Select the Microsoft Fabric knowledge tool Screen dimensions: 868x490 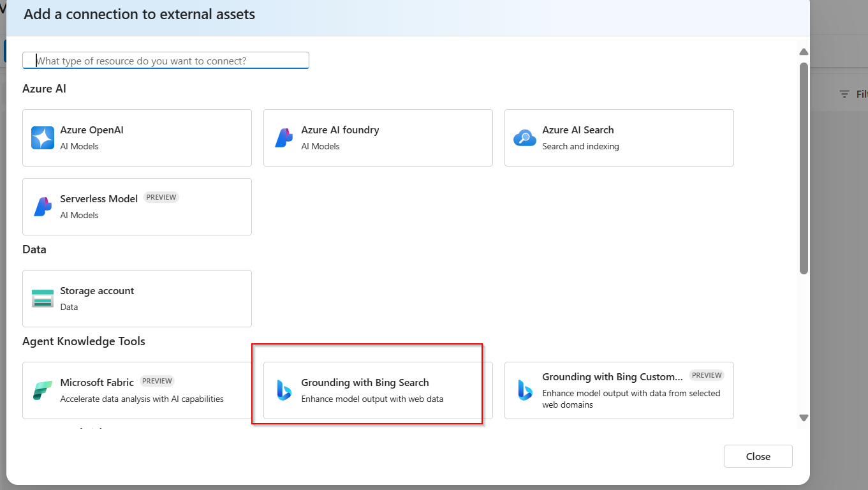coord(136,390)
